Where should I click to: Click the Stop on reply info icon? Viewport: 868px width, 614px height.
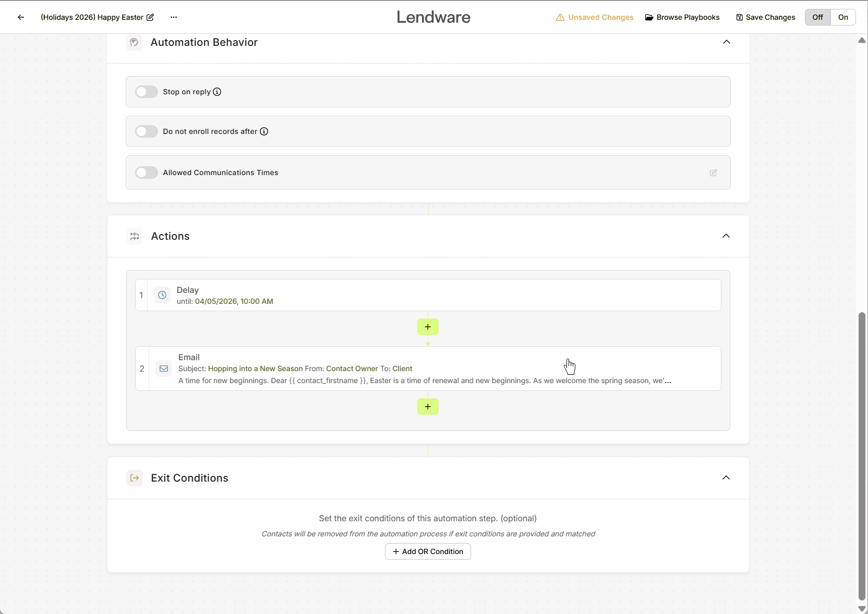[x=217, y=92]
